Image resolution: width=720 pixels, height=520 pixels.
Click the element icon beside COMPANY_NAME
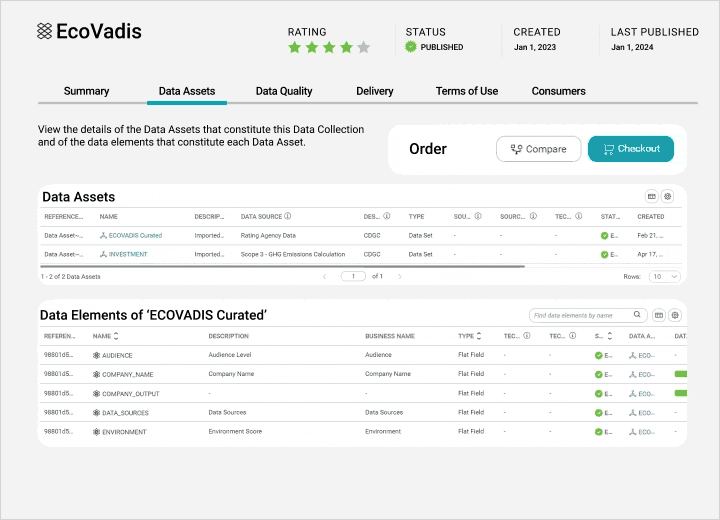(x=96, y=374)
